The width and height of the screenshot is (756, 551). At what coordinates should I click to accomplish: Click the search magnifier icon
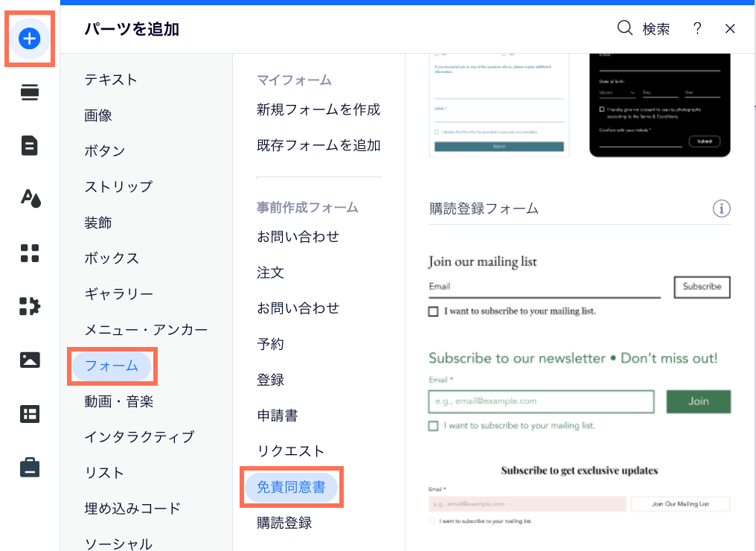624,28
